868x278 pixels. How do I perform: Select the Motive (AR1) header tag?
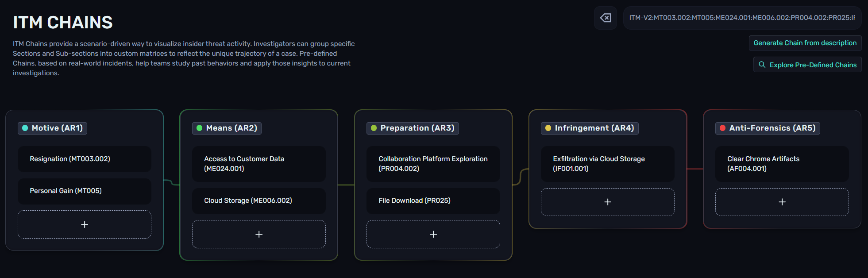[53, 128]
